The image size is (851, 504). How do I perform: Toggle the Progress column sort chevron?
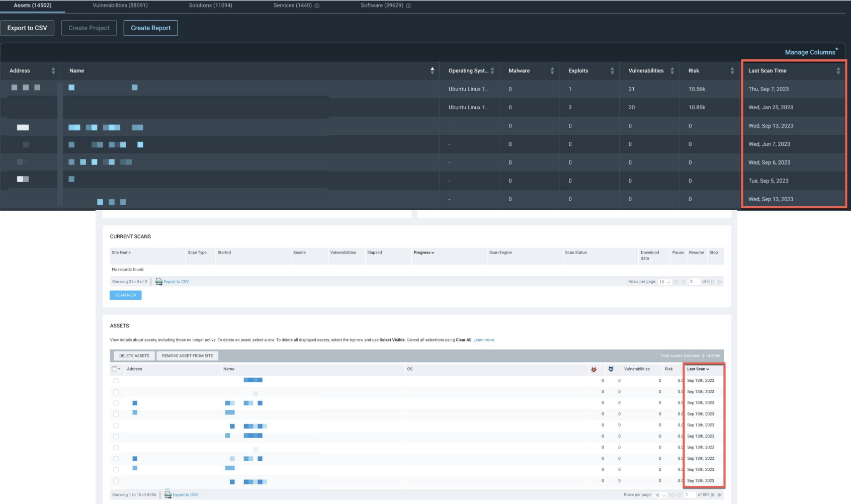(x=433, y=253)
